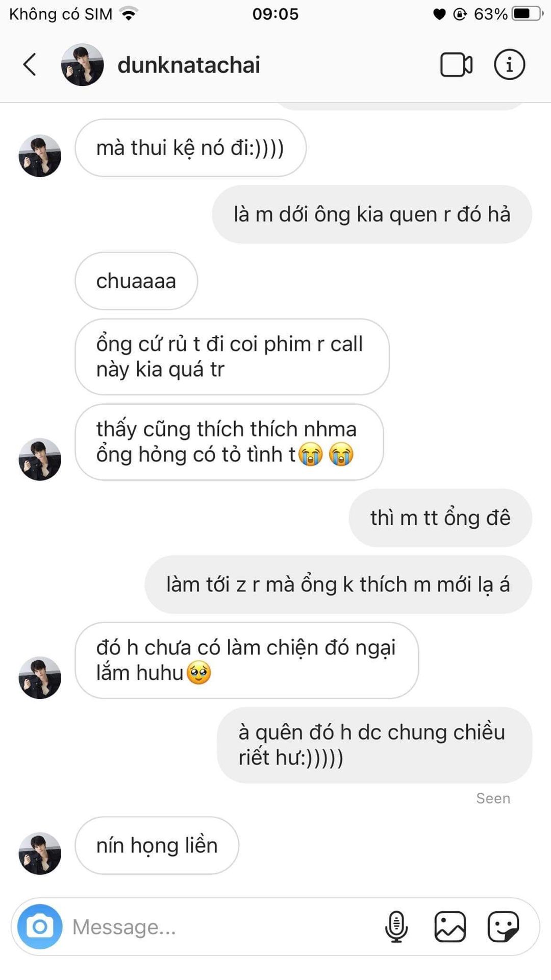Screen dimensions: 551x980
Task: Tap the avatar beside "nín họng liền"
Action: tap(40, 853)
